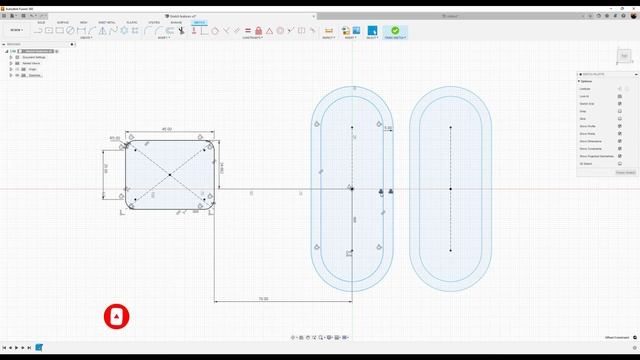Open the Select dropdown menu
Image resolution: width=640 pixels, height=360 pixels.
click(372, 38)
